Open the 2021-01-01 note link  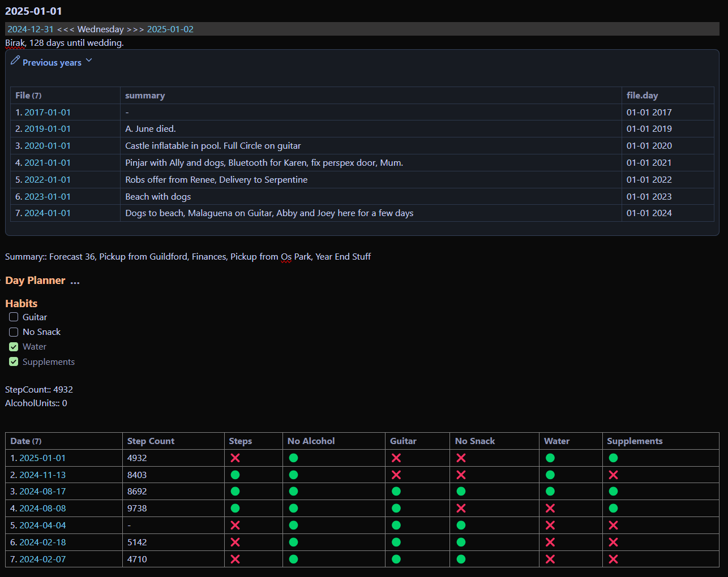coord(48,162)
